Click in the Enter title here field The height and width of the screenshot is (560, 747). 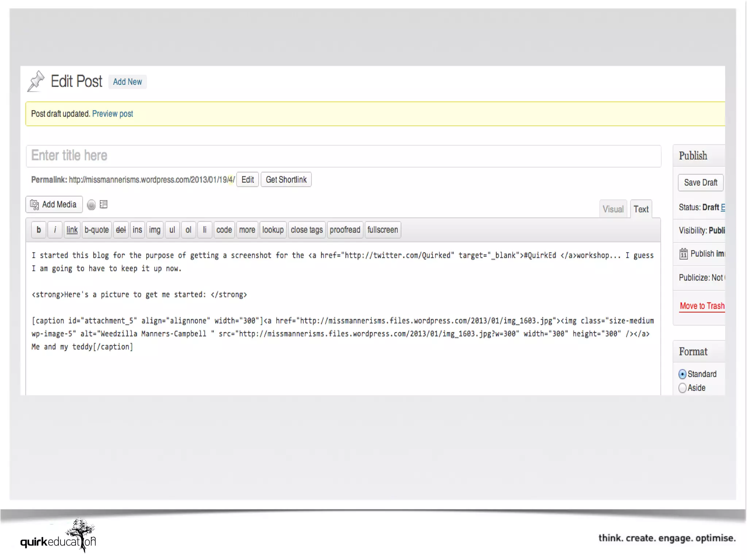[x=343, y=156]
